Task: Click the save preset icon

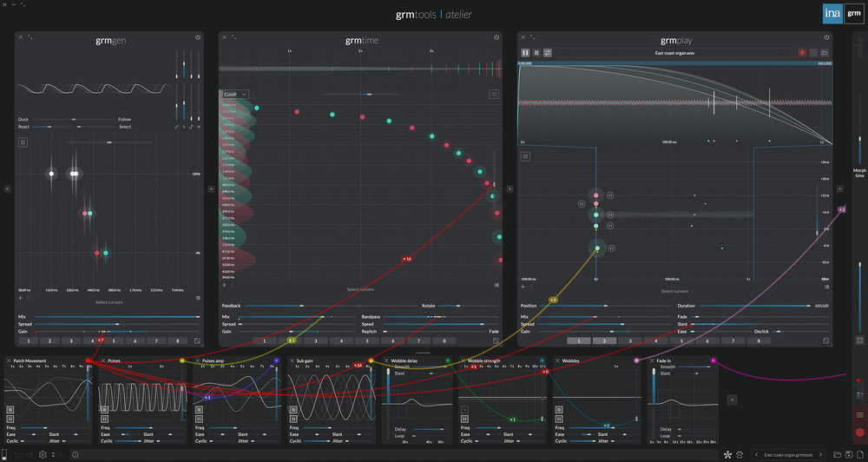Action: tap(848, 454)
